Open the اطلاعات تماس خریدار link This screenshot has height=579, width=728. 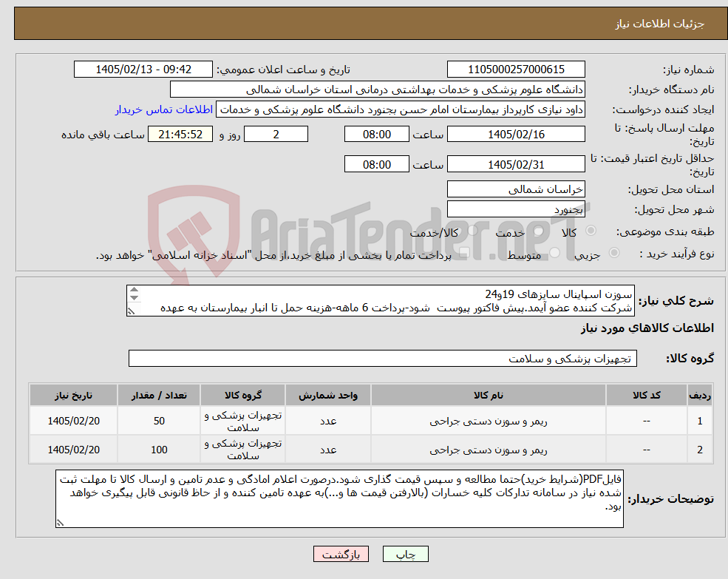coord(164,109)
